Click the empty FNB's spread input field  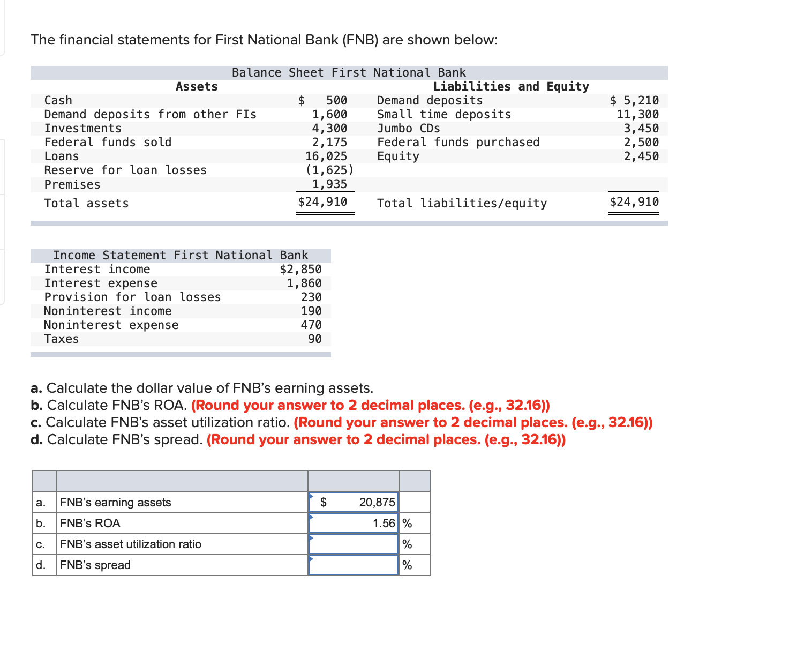[x=352, y=565]
